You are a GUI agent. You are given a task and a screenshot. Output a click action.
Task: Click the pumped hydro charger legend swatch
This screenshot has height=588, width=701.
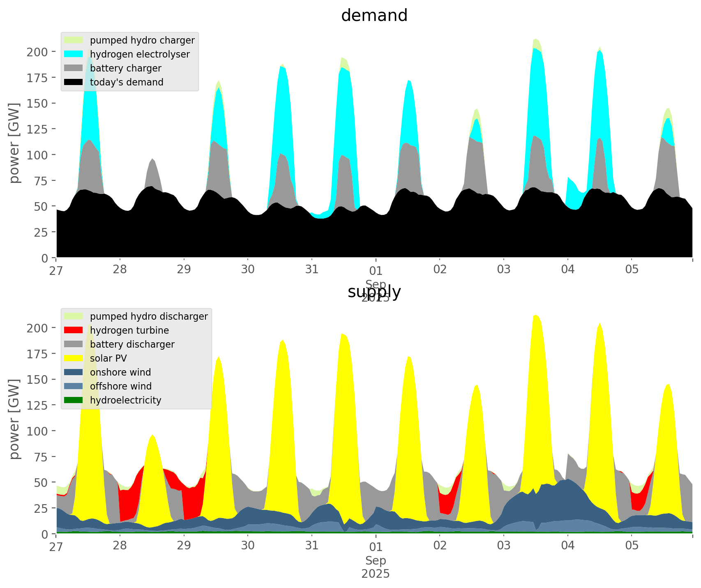pos(74,40)
